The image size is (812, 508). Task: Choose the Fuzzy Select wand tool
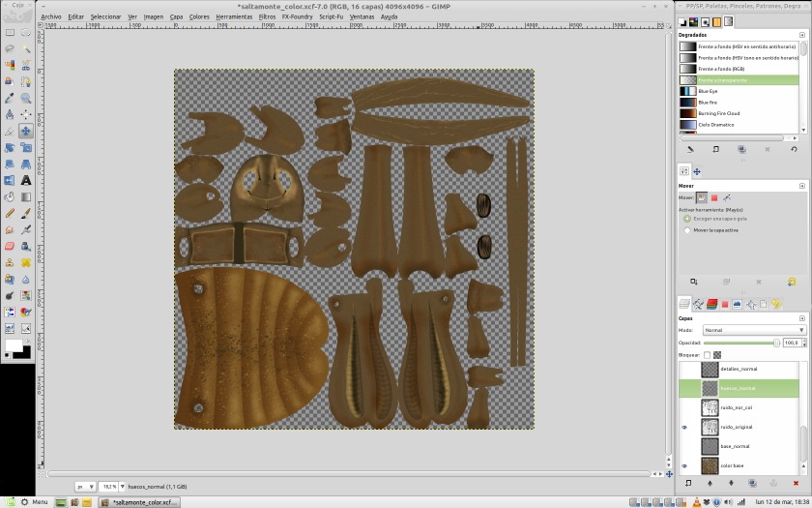click(25, 48)
